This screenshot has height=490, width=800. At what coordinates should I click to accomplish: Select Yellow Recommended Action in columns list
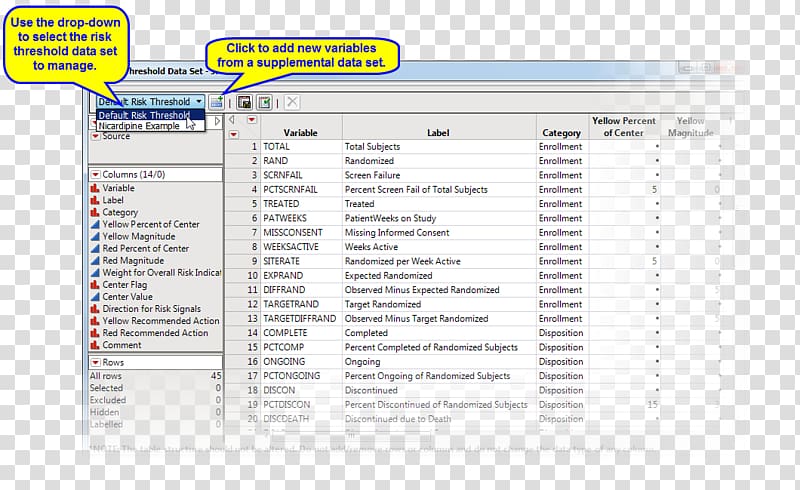point(161,321)
